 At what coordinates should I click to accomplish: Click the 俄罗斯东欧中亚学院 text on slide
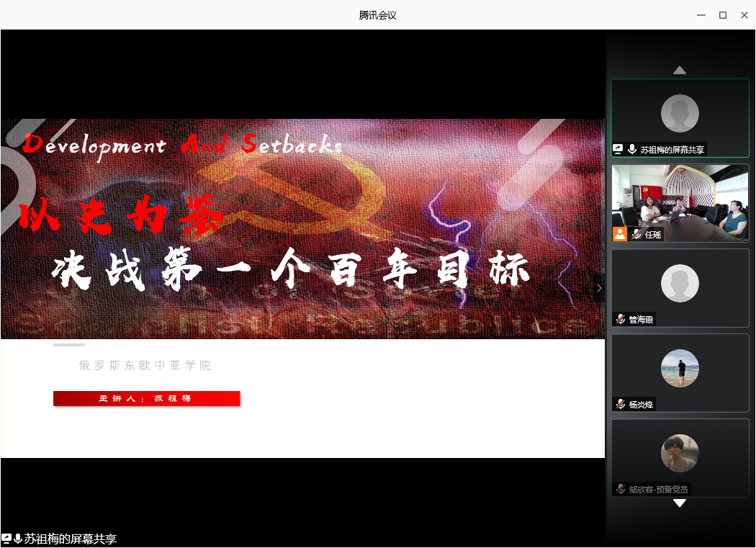(x=145, y=365)
